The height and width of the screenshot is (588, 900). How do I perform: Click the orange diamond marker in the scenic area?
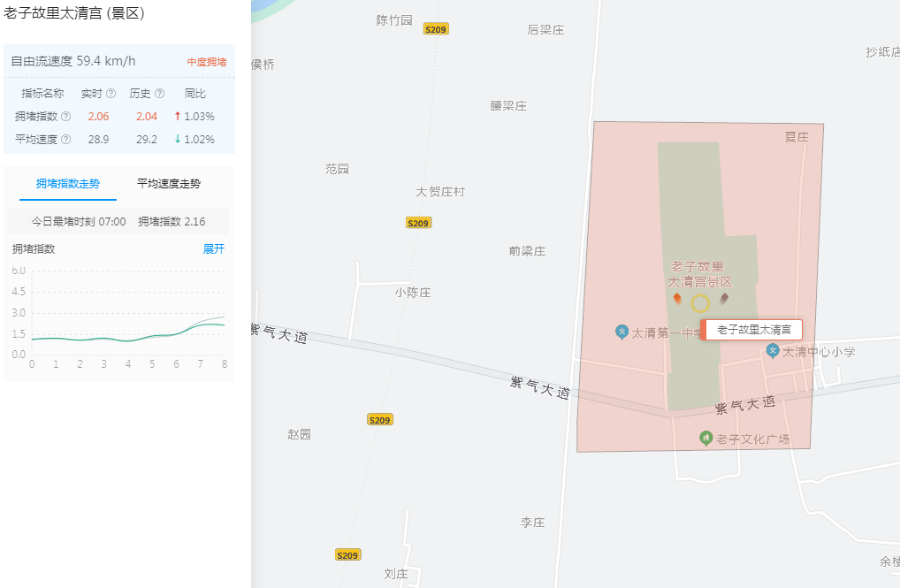click(x=677, y=297)
